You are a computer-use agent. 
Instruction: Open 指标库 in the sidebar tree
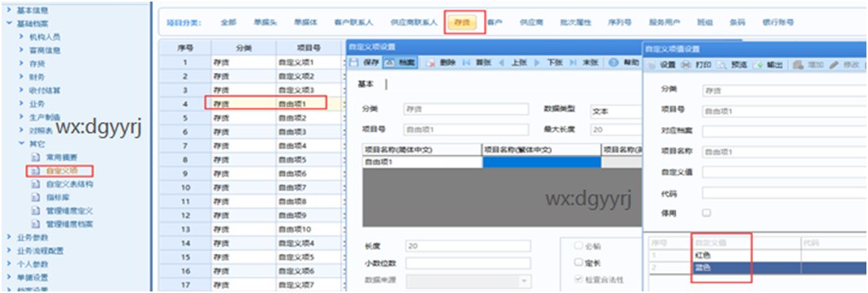coord(58,197)
